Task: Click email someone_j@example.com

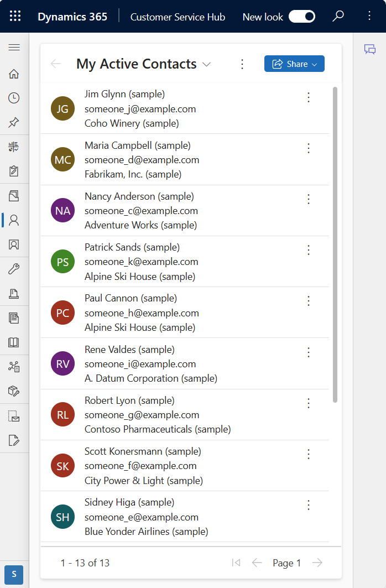Action: (x=140, y=109)
